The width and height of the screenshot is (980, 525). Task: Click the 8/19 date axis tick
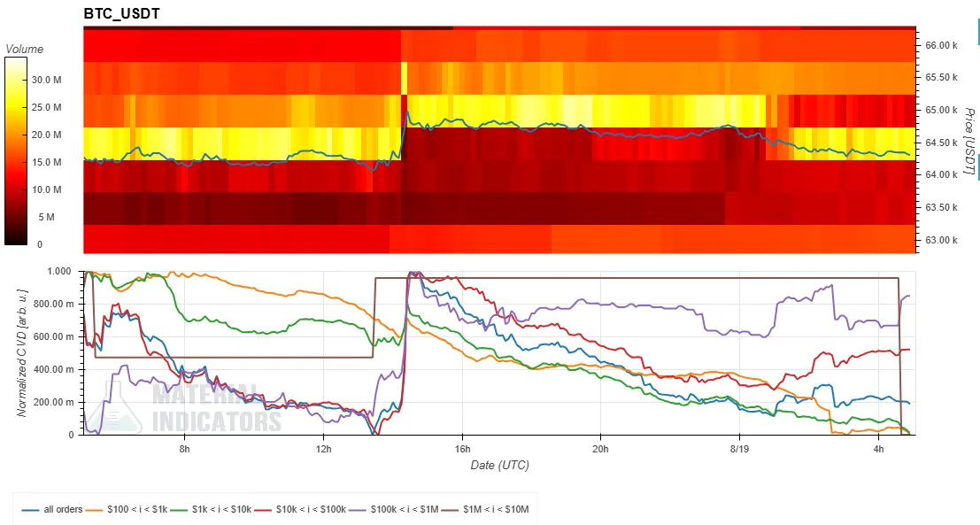click(739, 449)
